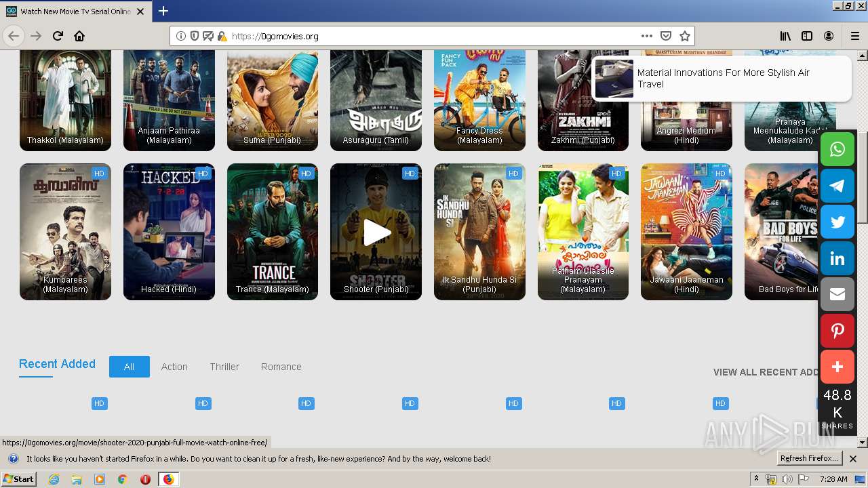
Task: Select the Thriller filter tab
Action: click(x=224, y=367)
